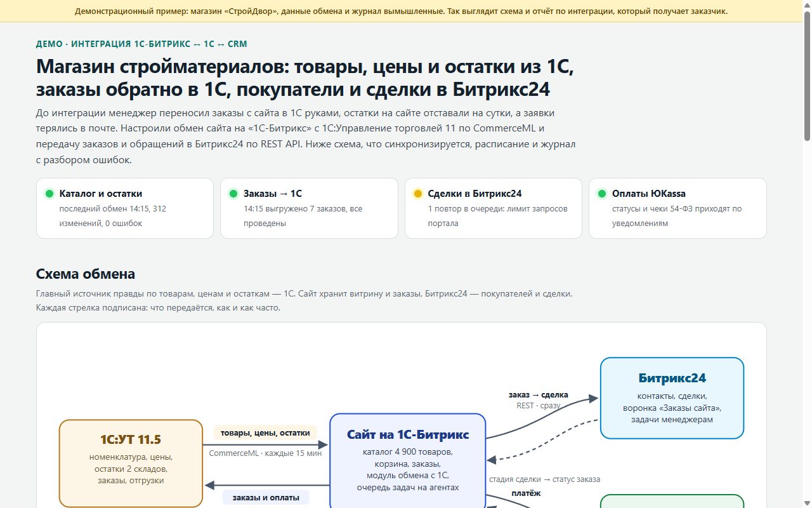Click the «ДЕМО · ИНТЕГРАЦИЯ 1С-БИТРИКС ↔ 1С ↔ CRM» label

pos(141,44)
